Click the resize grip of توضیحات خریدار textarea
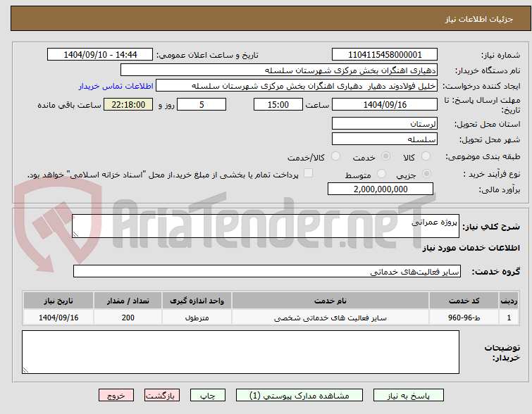This screenshot has height=414, width=532. [25, 370]
